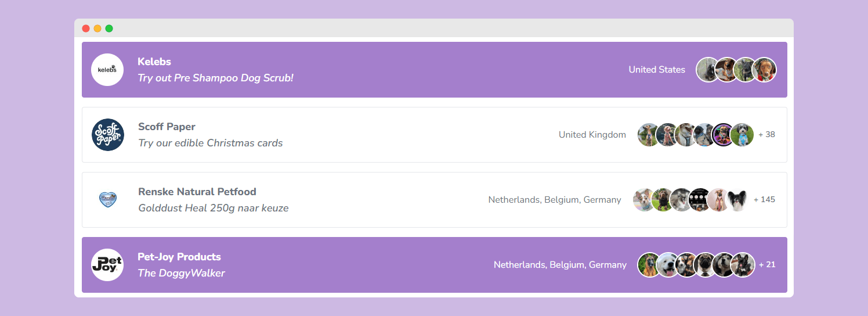Click the Kelebs brand logo
This screenshot has width=868, height=316.
(107, 70)
